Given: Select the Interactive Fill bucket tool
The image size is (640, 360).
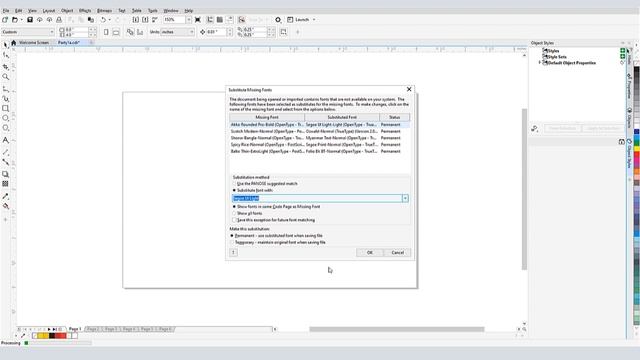Looking at the screenshot, I should pos(5,207).
